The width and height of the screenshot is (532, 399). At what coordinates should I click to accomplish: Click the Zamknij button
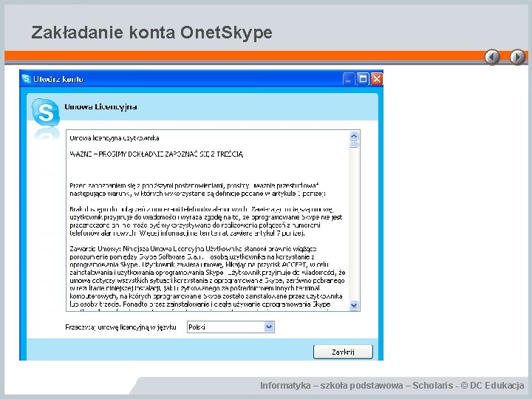pos(343,352)
